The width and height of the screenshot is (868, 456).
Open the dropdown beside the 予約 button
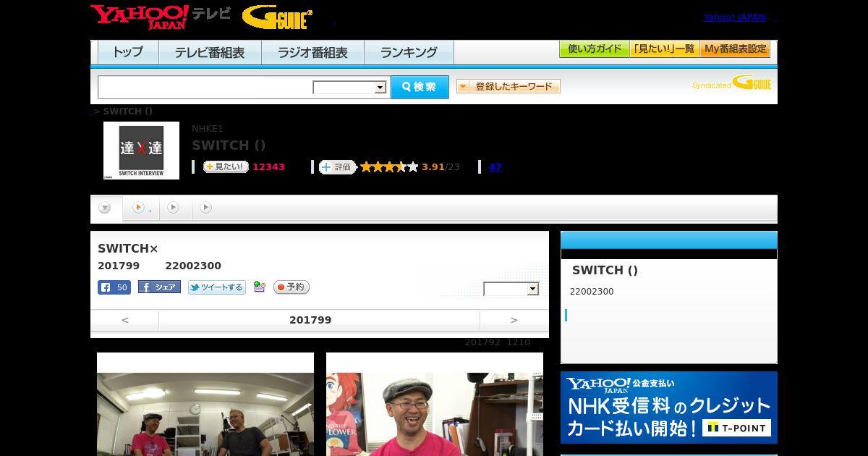click(x=511, y=289)
